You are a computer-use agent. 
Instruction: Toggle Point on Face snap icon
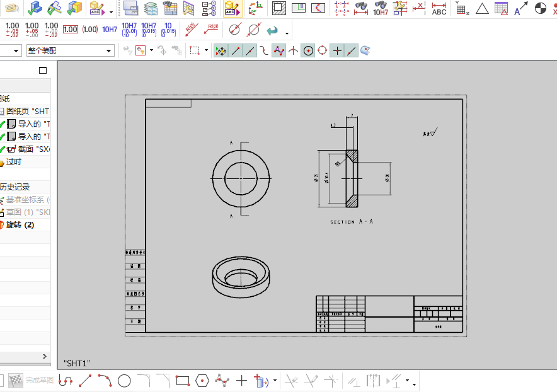[x=365, y=50]
